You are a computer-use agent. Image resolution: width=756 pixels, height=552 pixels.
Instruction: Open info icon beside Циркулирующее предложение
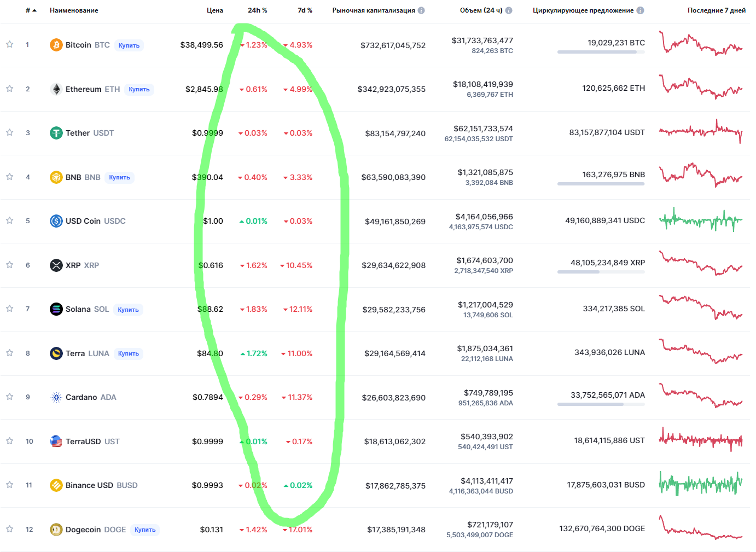click(x=641, y=10)
